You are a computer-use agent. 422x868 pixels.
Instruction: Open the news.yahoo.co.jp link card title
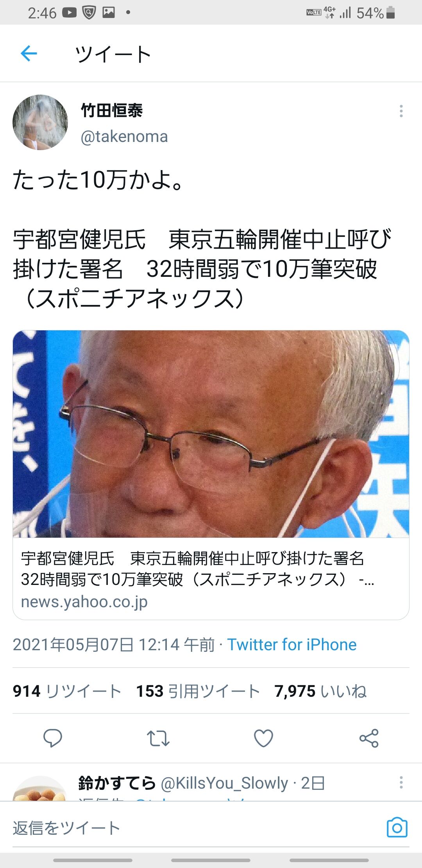(197, 569)
